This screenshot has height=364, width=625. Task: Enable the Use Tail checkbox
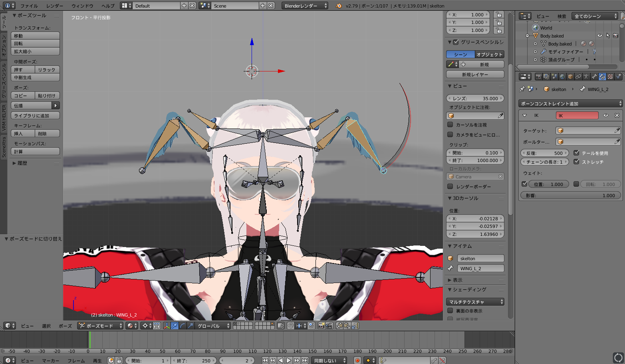pos(576,153)
